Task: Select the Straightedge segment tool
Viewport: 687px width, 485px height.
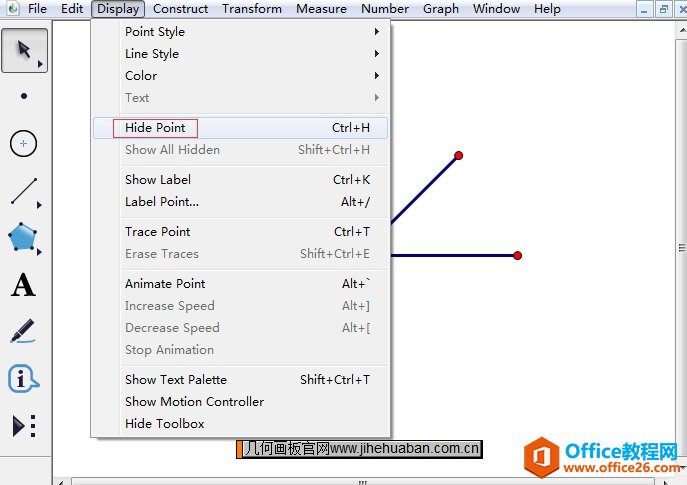Action: pos(24,191)
